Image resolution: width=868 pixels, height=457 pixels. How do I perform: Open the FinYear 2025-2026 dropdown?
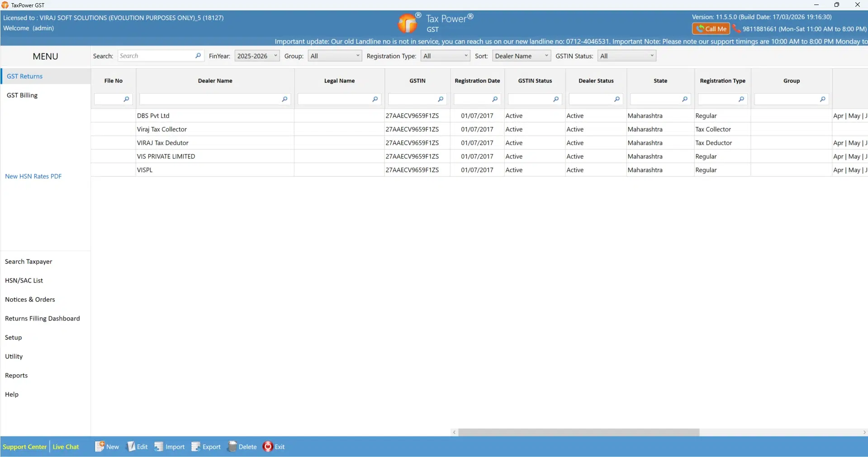pos(257,56)
